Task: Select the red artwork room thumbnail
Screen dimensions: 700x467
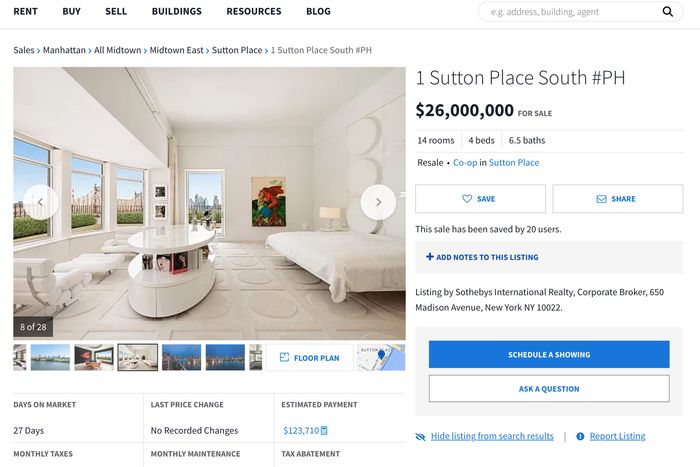Action: (x=94, y=357)
